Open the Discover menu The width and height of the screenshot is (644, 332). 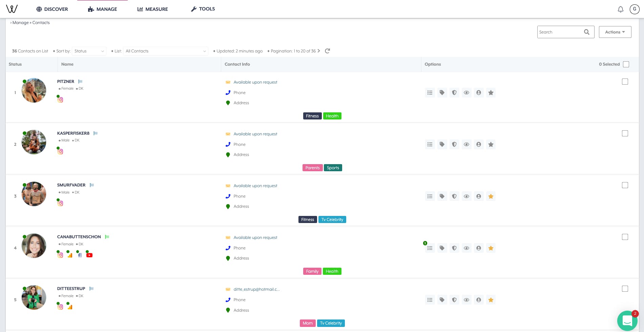click(52, 9)
